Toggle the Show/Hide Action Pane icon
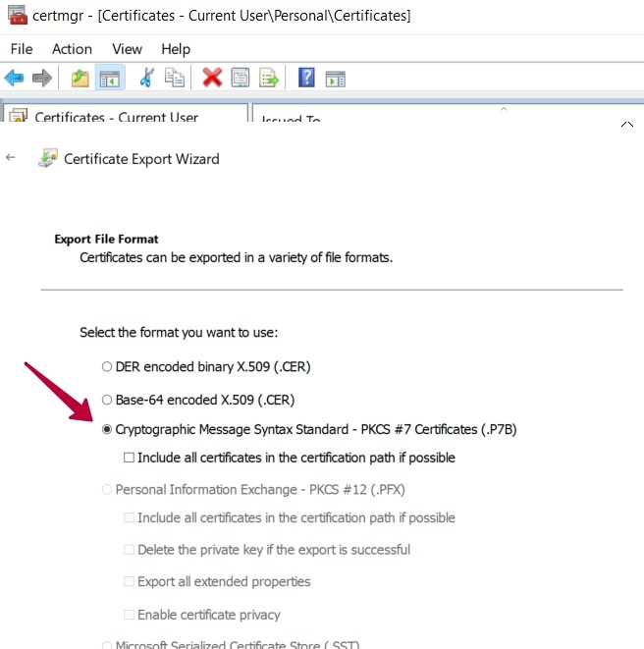Viewport: 644px width, 649px height. 335,78
